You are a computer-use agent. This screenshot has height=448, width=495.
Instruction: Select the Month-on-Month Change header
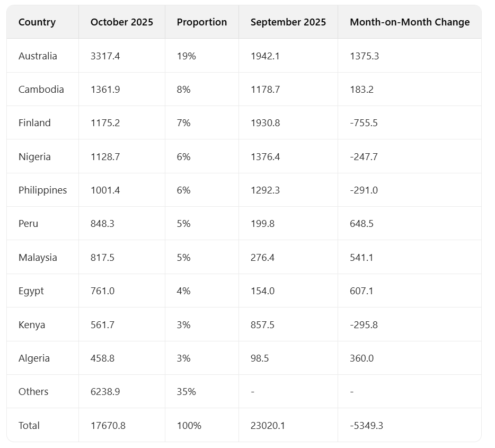[410, 22]
